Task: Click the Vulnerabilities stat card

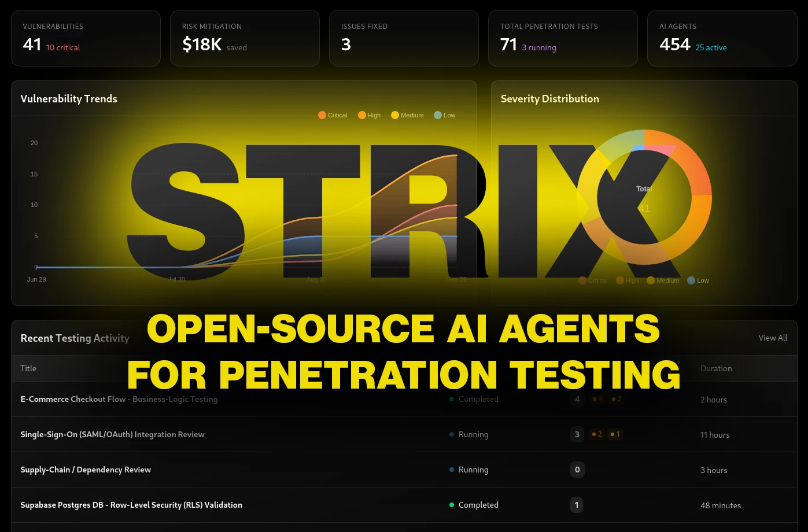Action: [x=86, y=38]
